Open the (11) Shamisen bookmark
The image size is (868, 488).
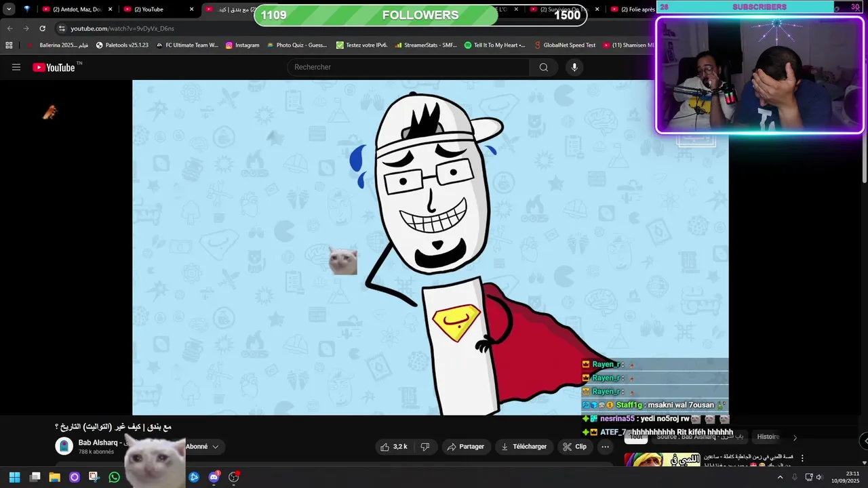click(x=628, y=45)
